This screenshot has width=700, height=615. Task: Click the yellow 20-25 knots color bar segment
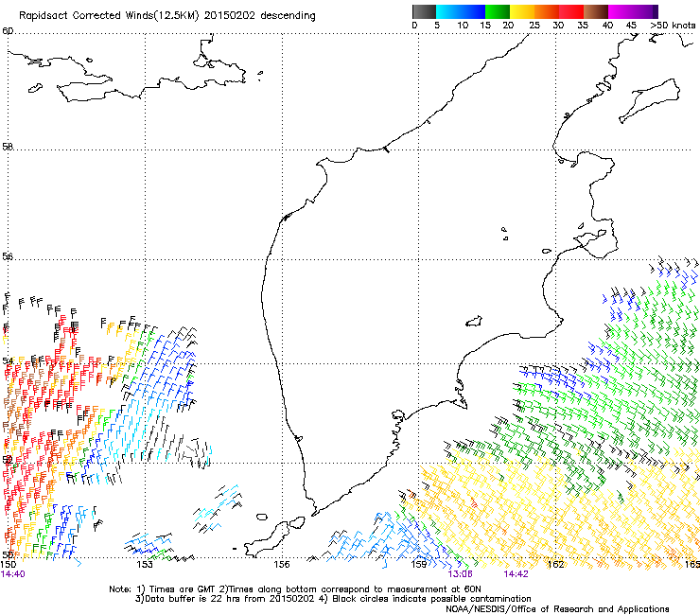pyautogui.click(x=522, y=11)
